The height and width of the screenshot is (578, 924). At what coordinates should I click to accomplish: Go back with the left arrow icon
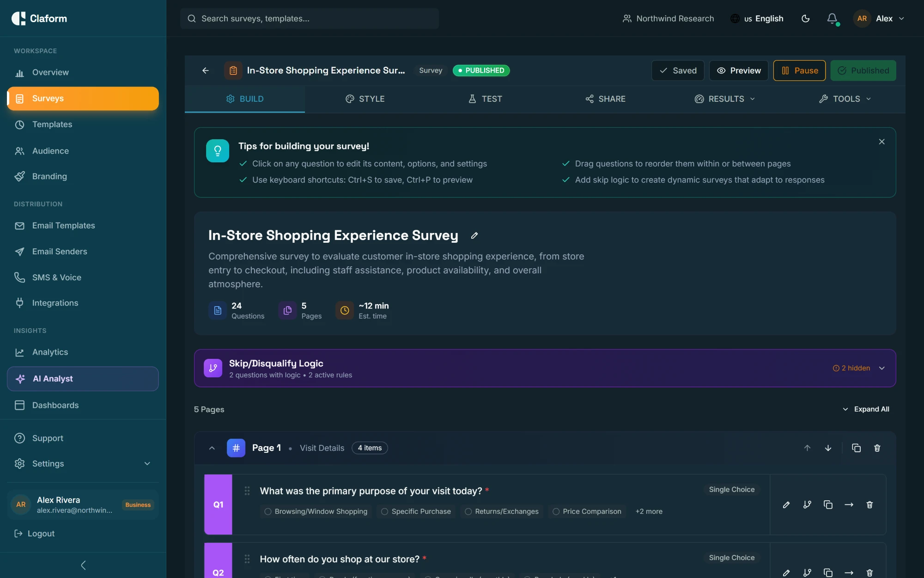point(206,70)
